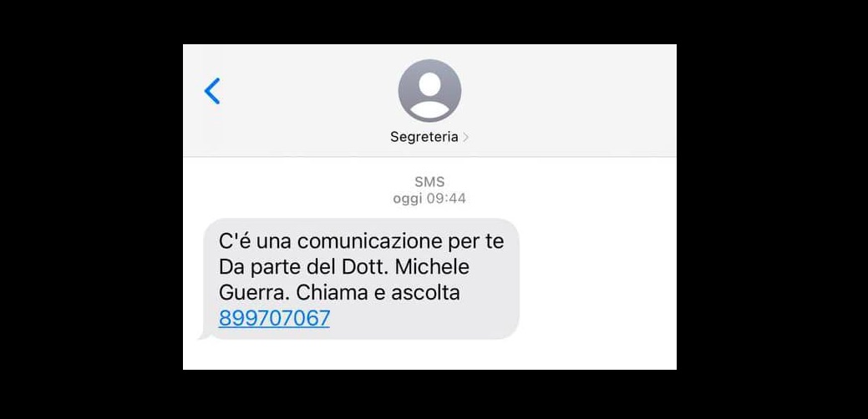Click the divider line beneath the header
868x419 pixels.
[x=429, y=157]
